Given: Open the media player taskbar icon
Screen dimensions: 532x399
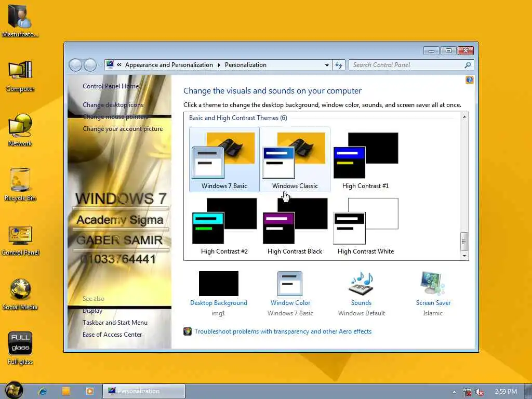Looking at the screenshot, I should click(89, 391).
